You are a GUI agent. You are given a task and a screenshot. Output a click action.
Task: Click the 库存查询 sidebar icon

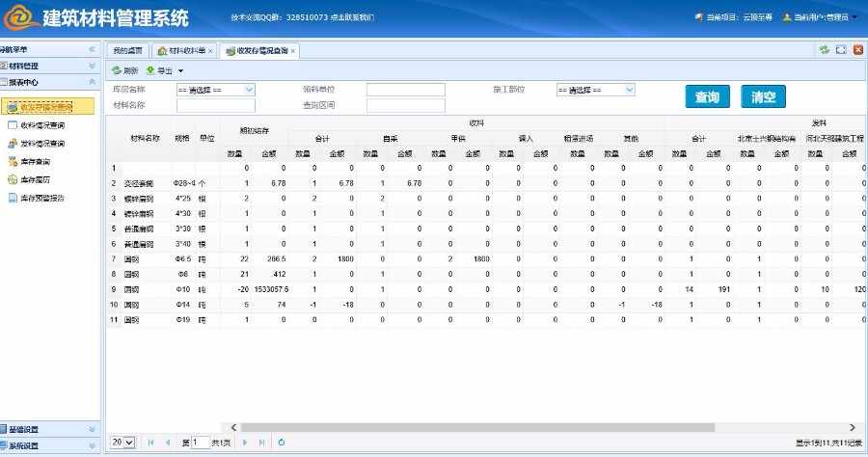[13, 162]
